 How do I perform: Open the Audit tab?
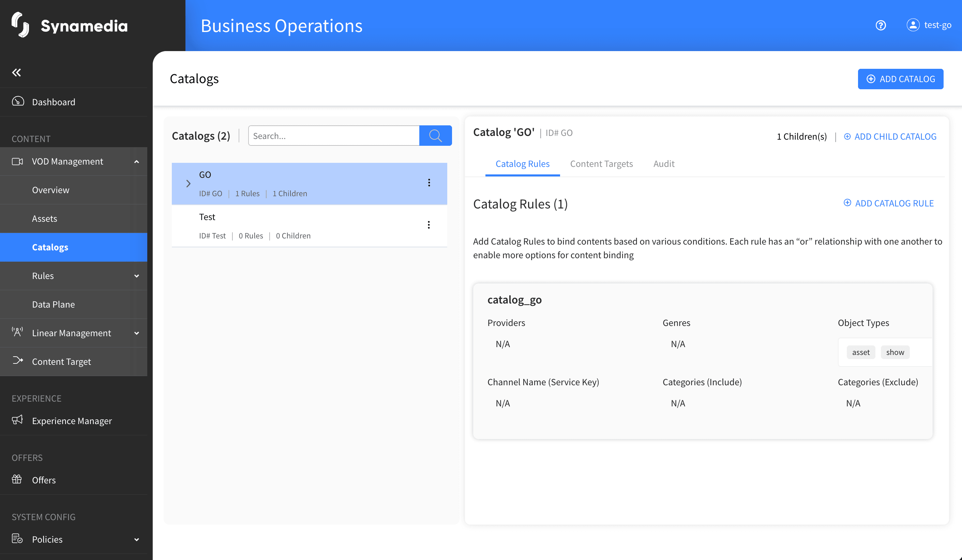tap(664, 164)
